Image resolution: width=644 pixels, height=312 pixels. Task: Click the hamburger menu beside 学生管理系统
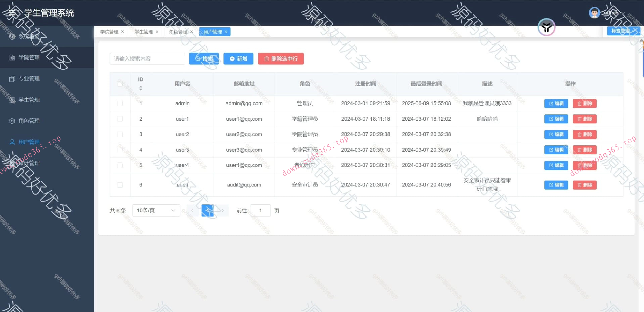(x=12, y=13)
